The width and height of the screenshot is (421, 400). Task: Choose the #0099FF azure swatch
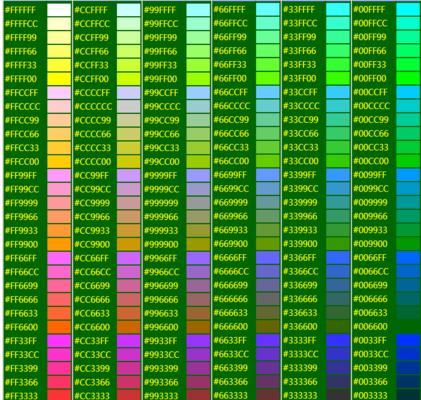click(408, 175)
